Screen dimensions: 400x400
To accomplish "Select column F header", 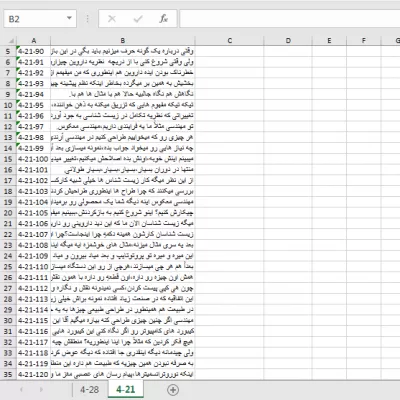I will [364, 41].
